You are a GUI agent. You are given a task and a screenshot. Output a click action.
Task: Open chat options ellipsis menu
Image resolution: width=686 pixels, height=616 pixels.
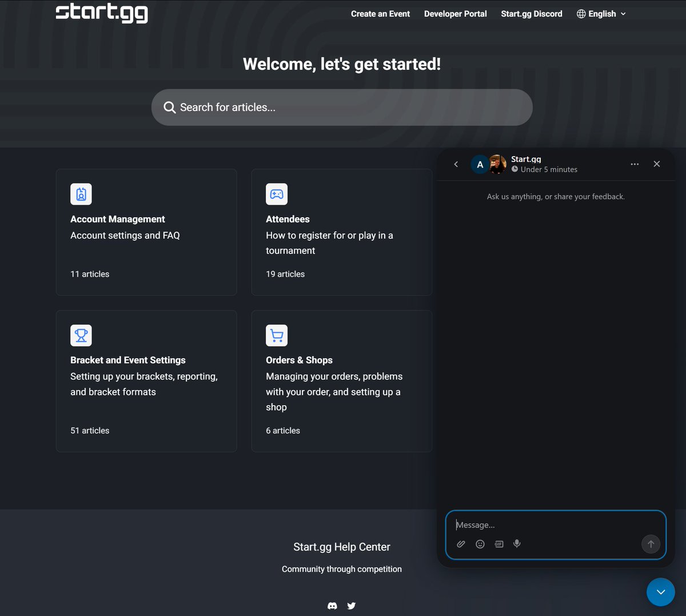(x=635, y=164)
